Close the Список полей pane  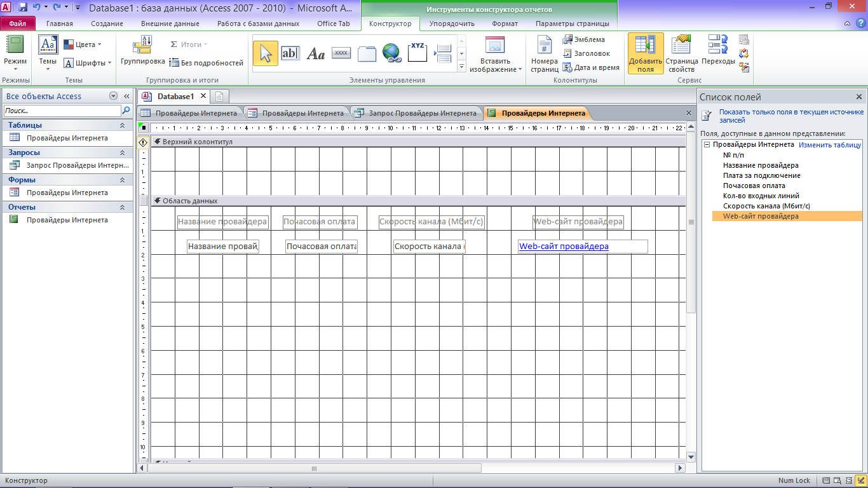point(858,97)
